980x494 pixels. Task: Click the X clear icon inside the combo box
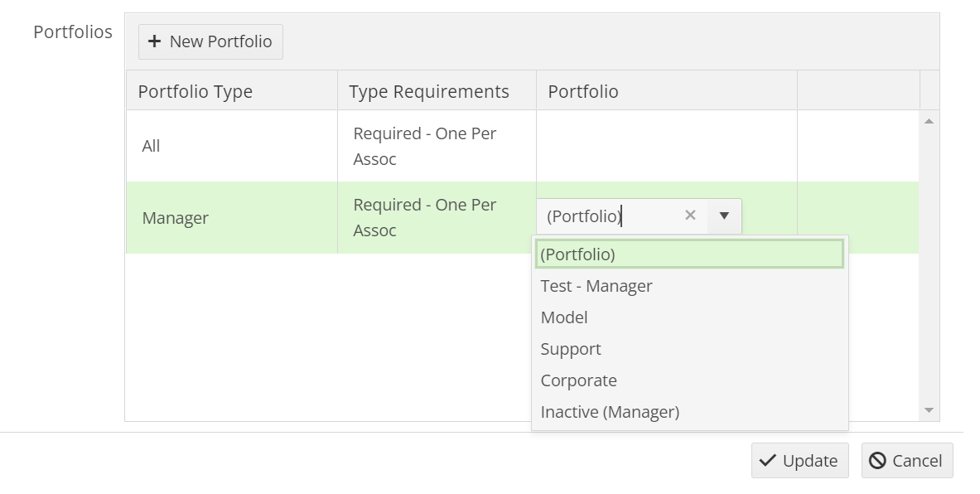click(691, 216)
